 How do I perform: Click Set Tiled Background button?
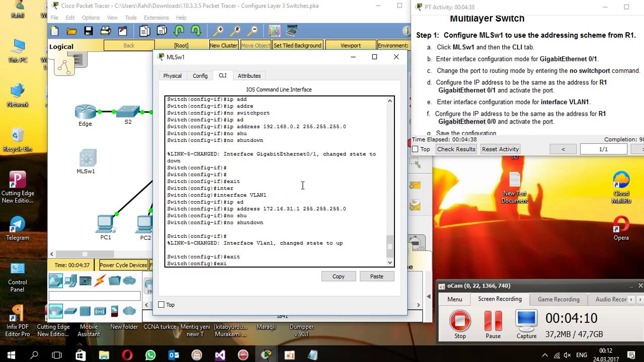click(297, 45)
